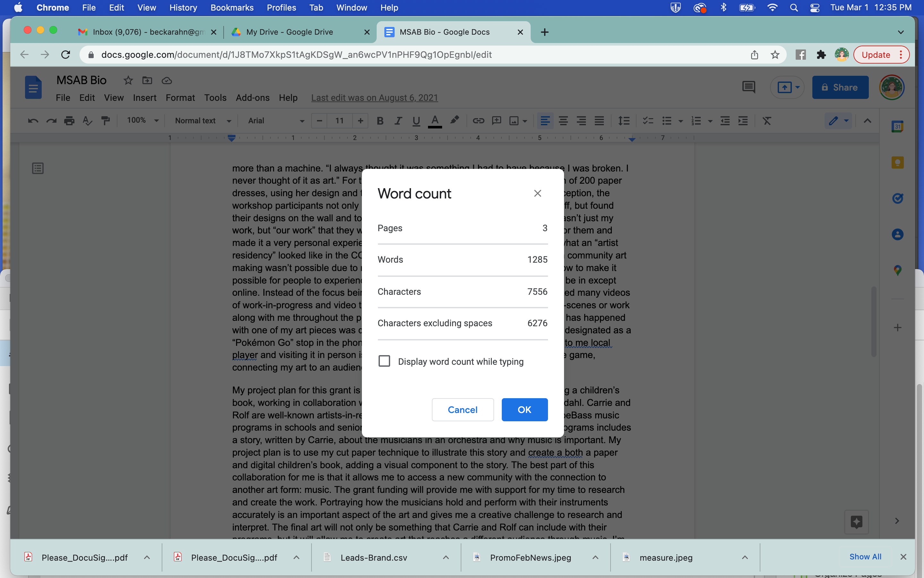The width and height of the screenshot is (924, 578).
Task: Click the Undo arrow in the toolbar
Action: [33, 121]
